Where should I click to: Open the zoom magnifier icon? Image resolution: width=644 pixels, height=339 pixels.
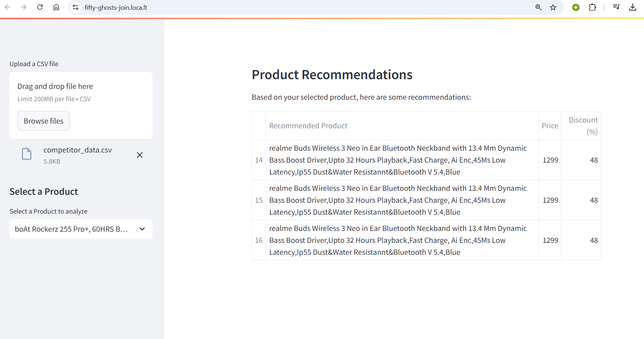coord(538,7)
